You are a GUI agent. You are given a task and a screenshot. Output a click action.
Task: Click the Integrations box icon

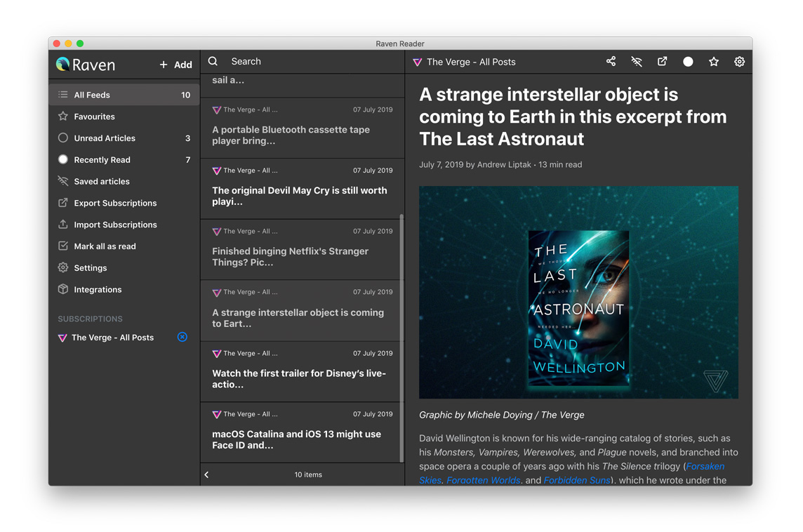click(63, 288)
